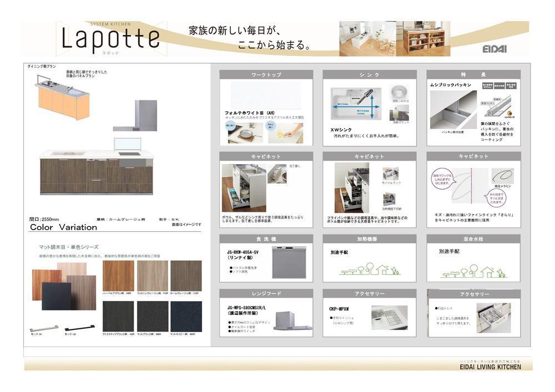Click the 'ダイニング側プラン' label
Image resolution: width=555 pixels, height=392 pixels.
[x=42, y=66]
